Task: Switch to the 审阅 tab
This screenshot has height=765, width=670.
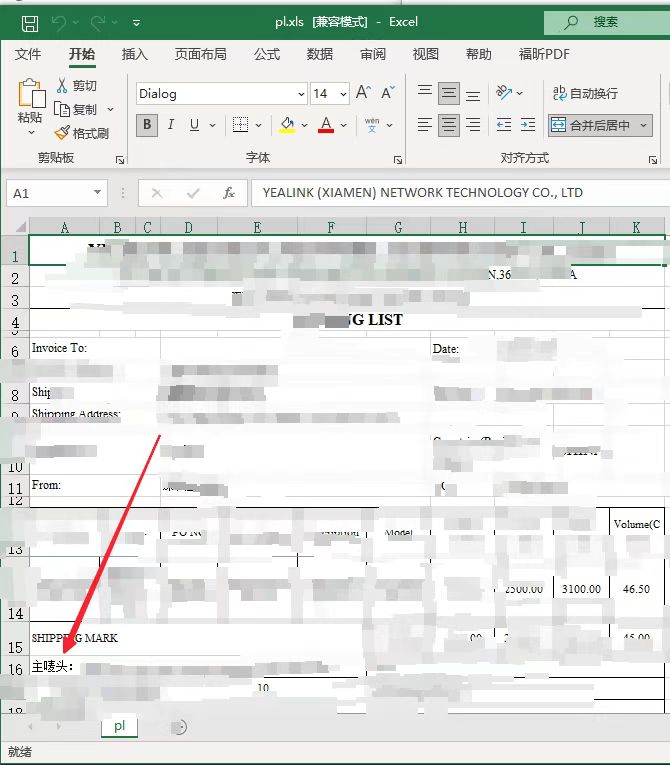Action: pos(373,54)
